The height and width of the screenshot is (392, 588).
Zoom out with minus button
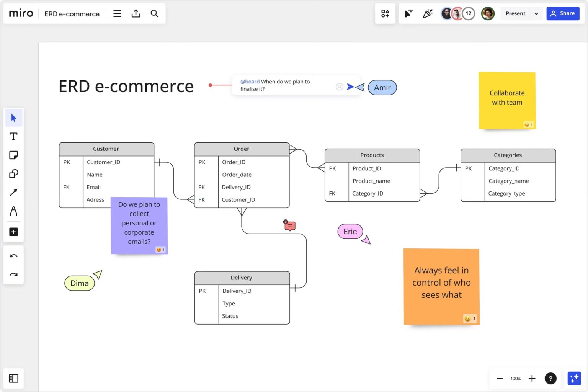point(500,379)
